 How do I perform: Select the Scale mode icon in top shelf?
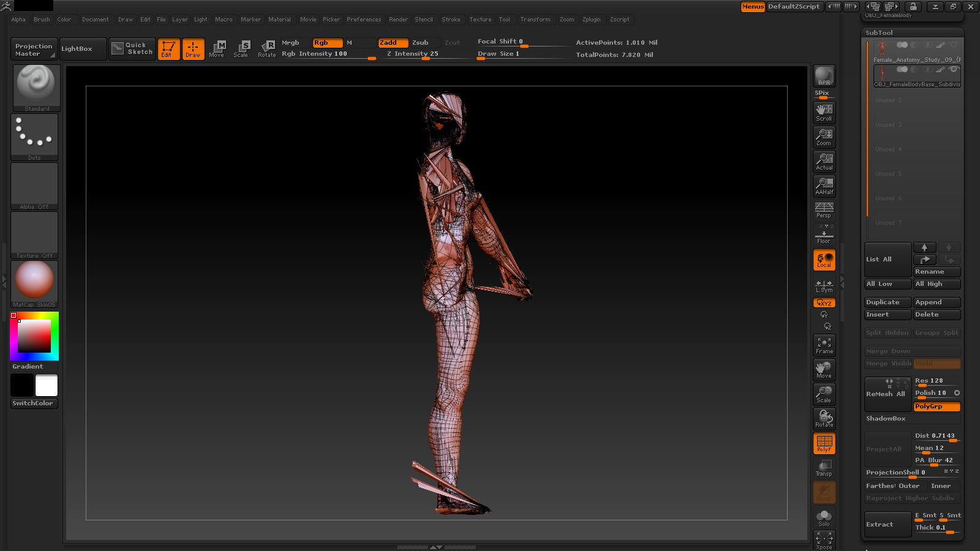[241, 49]
